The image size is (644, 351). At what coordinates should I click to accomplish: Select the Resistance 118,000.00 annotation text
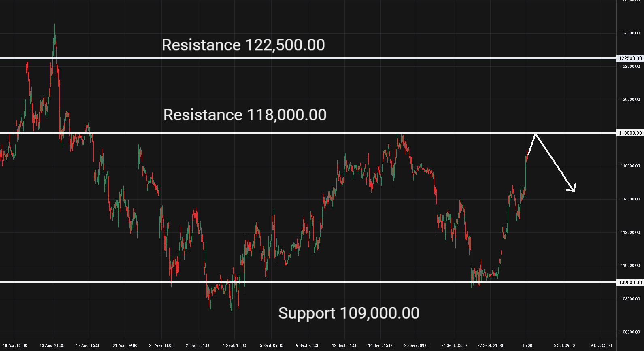[x=245, y=115]
